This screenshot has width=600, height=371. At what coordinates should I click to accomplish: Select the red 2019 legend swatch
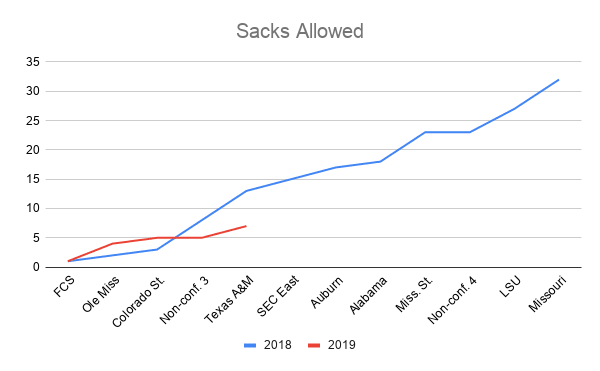(314, 345)
